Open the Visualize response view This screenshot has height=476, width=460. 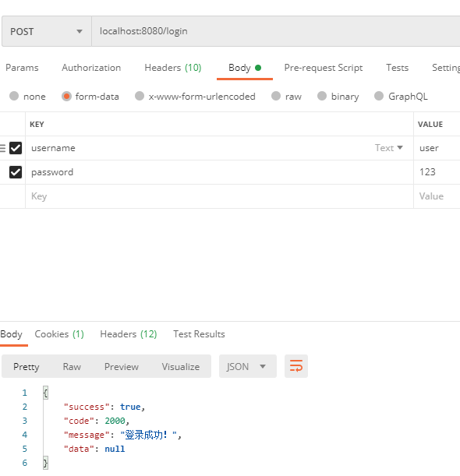pyautogui.click(x=180, y=367)
